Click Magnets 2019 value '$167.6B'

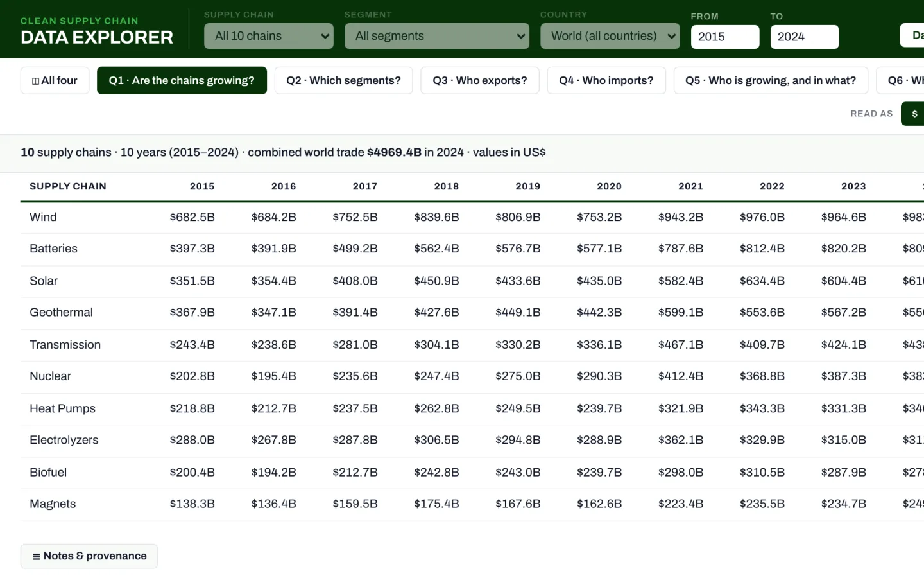tap(518, 504)
